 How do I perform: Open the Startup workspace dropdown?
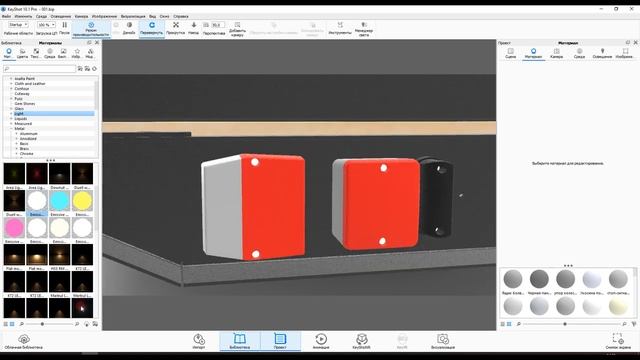pyautogui.click(x=18, y=25)
